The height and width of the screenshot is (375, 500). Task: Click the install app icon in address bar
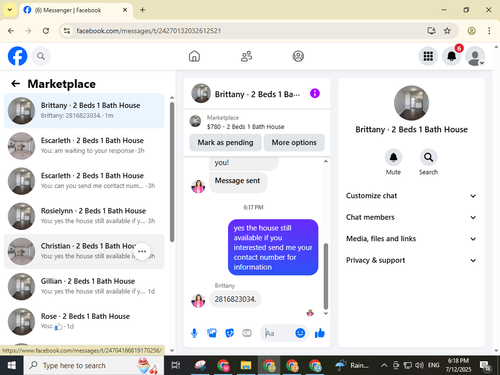(x=431, y=31)
